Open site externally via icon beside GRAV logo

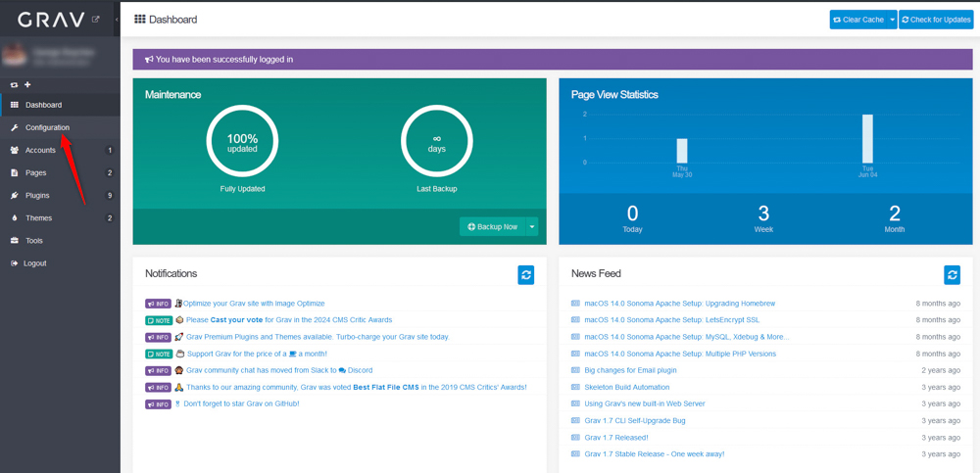[x=96, y=20]
